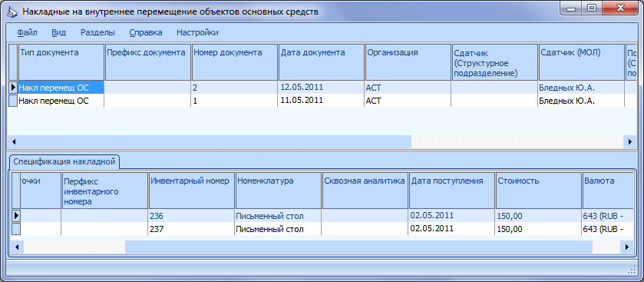
Task: Click inventory number cell 236
Action: click(192, 215)
